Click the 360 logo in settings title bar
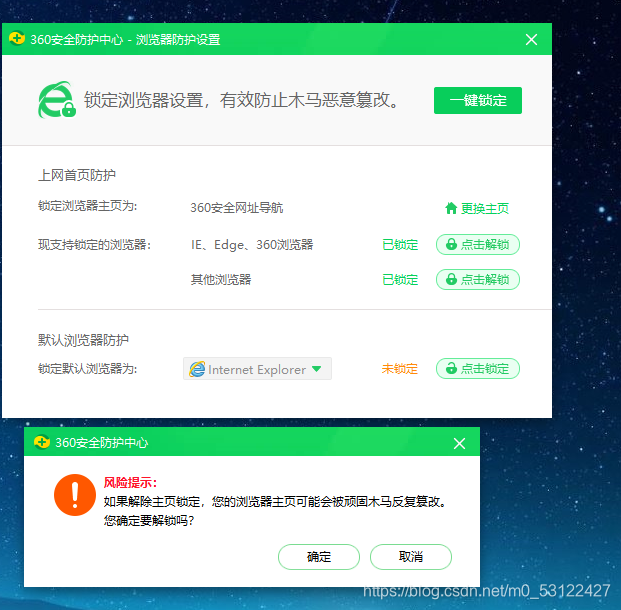Image resolution: width=621 pixels, height=610 pixels. coord(17,38)
